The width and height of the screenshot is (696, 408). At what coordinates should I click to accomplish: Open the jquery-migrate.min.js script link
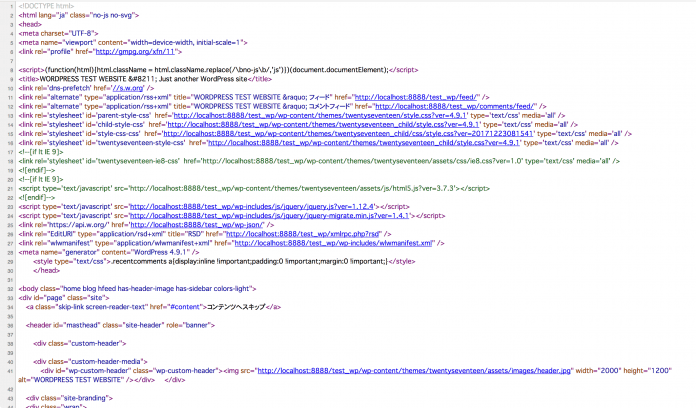269,215
